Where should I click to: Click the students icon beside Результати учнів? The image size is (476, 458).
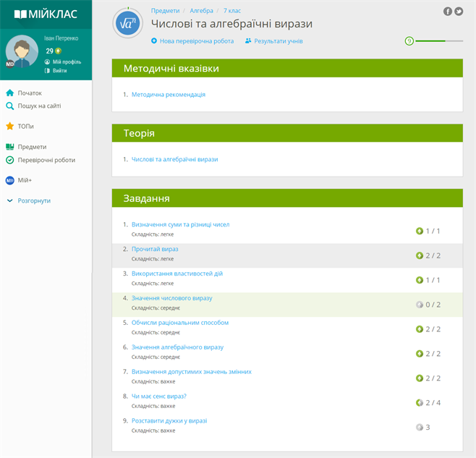click(248, 41)
